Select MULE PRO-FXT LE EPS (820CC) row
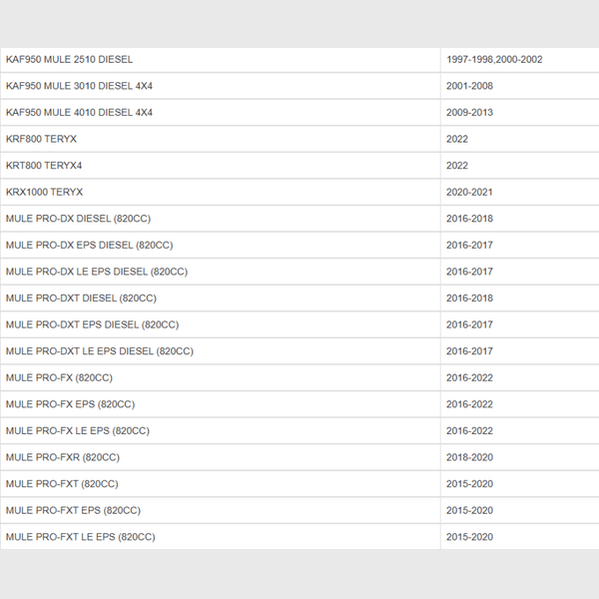 [300, 537]
